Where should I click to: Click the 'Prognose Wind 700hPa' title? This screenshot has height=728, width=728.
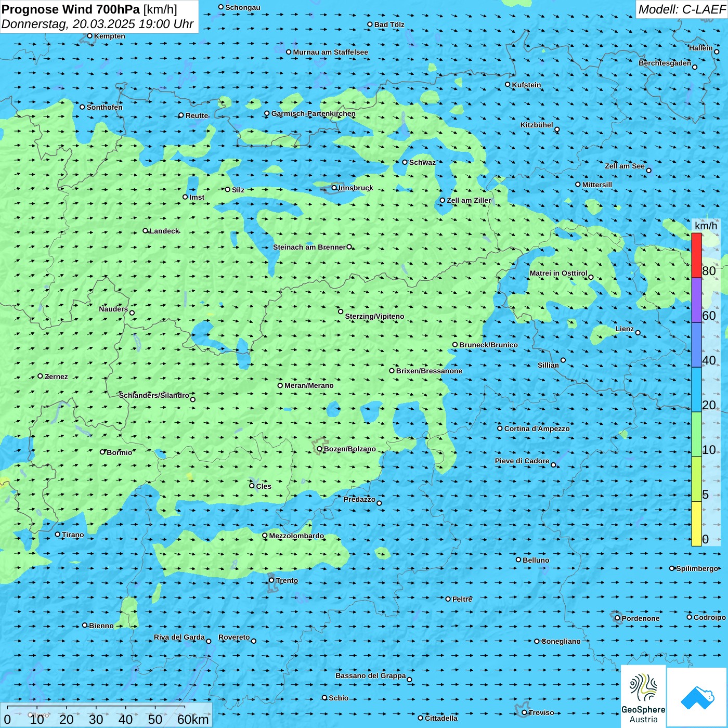[71, 9]
